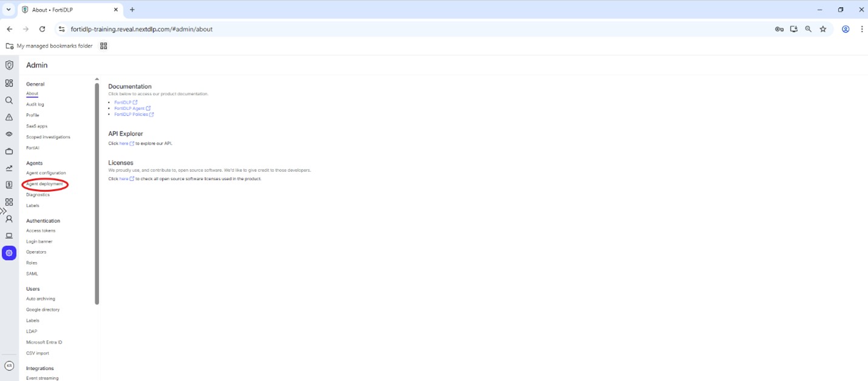Open the person icon in left sidebar
The image size is (868, 381).
click(x=9, y=219)
